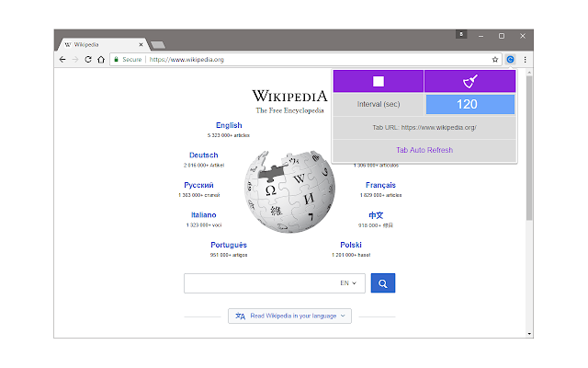Open a new tab button
The width and height of the screenshot is (588, 368).
(x=158, y=45)
